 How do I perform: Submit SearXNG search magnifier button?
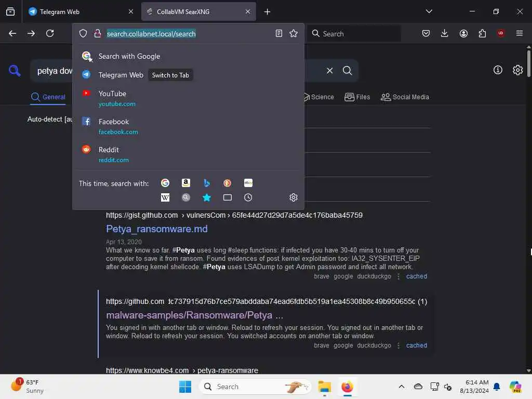[347, 71]
